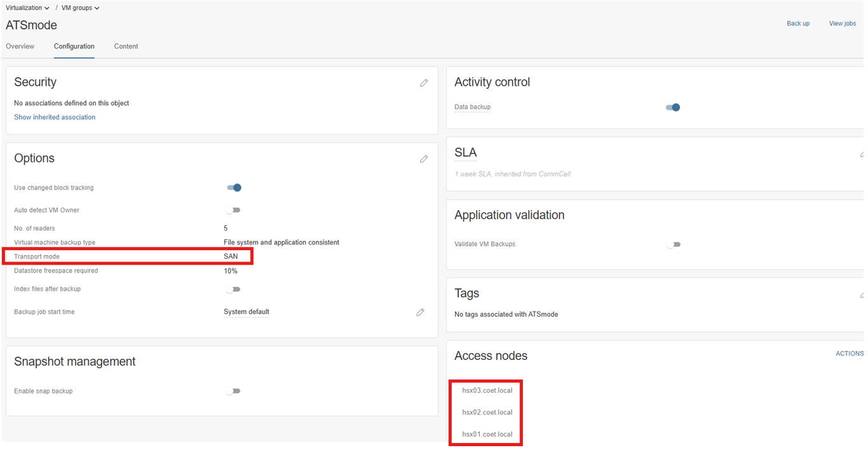Edit Tags using the pencil icon

click(x=862, y=295)
